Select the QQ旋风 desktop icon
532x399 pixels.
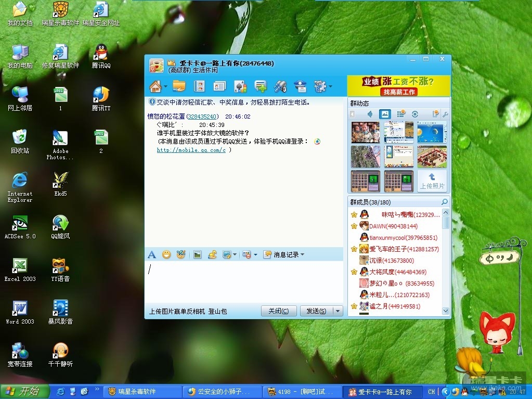(x=60, y=227)
